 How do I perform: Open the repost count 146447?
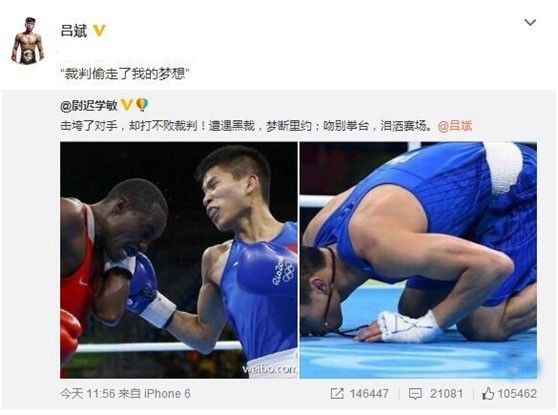coord(369,394)
